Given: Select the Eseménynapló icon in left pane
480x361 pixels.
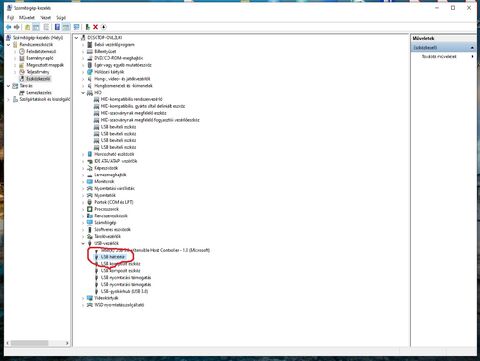Looking at the screenshot, I should pos(22,58).
